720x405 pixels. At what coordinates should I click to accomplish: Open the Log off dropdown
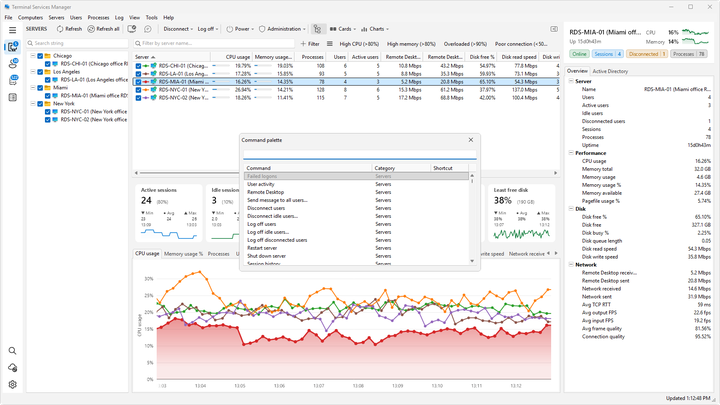pyautogui.click(x=208, y=29)
